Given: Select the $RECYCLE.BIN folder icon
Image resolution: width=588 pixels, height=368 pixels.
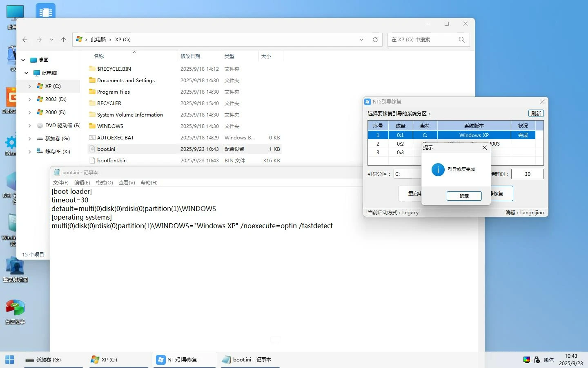Looking at the screenshot, I should coord(92,69).
